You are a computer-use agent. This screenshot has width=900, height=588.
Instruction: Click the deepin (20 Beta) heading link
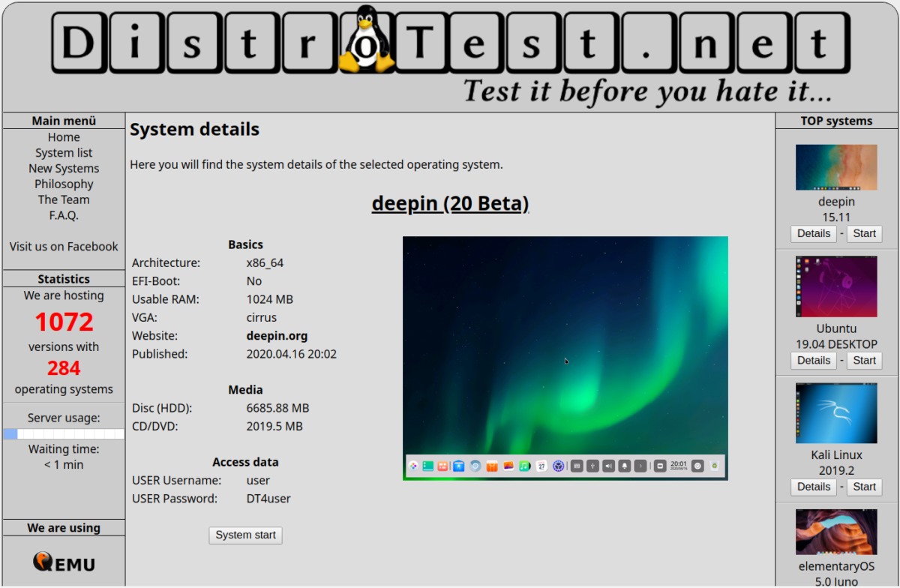(450, 204)
